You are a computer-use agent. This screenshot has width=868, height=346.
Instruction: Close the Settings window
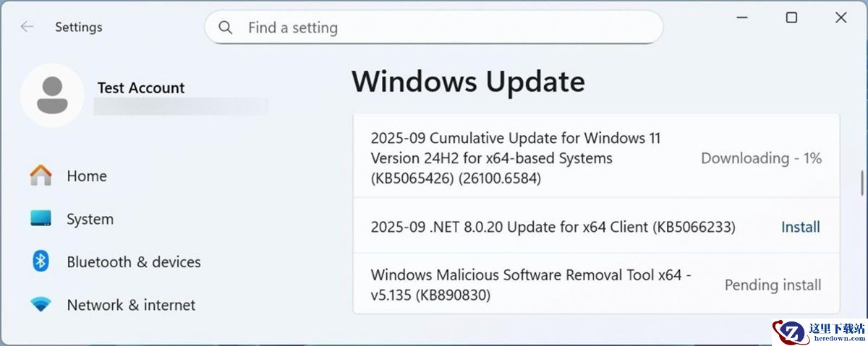[841, 18]
